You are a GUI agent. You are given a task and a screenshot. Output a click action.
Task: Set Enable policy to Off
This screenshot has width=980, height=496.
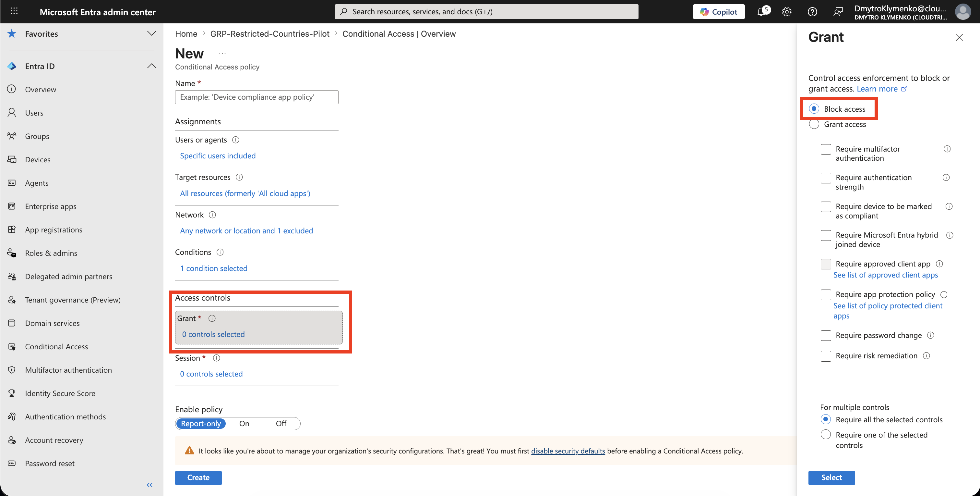pyautogui.click(x=281, y=423)
